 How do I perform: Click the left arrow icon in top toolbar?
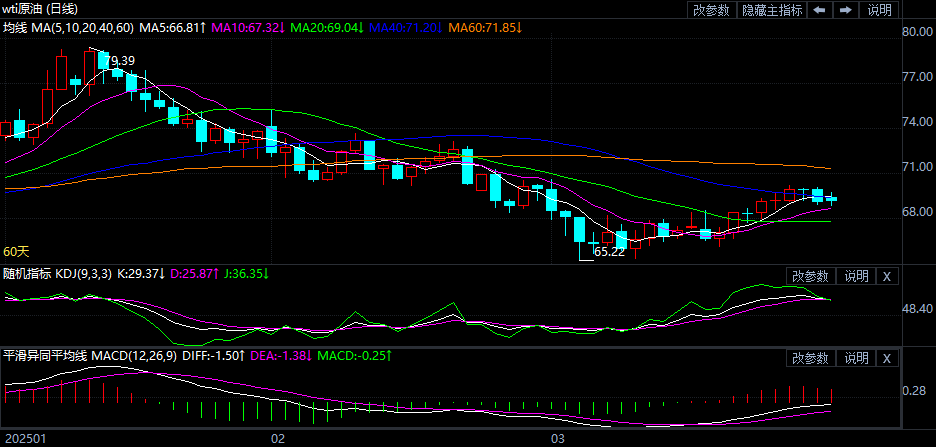(x=819, y=10)
